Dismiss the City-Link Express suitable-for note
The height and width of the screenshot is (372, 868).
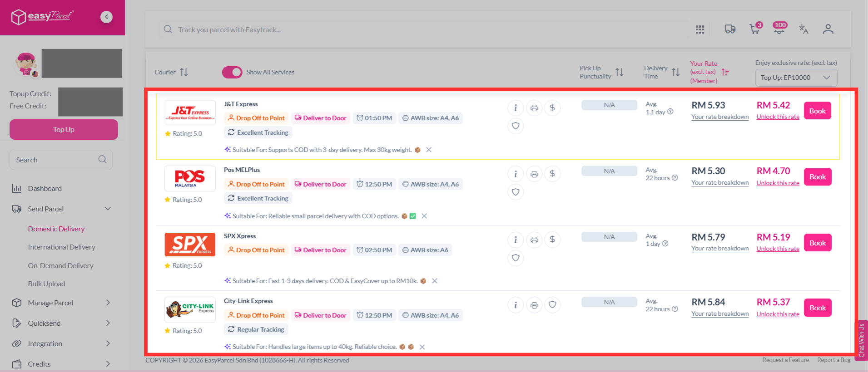[x=422, y=347]
